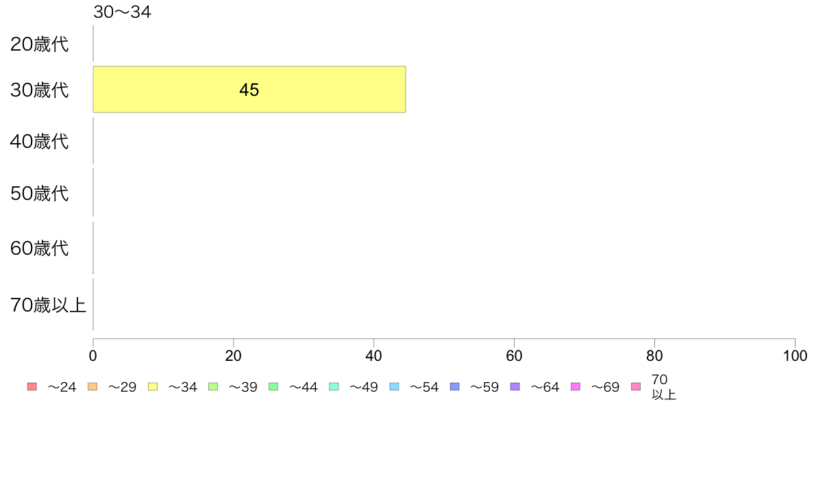Image resolution: width=814 pixels, height=504 pixels.
Task: Click the yellow ~34 legend swatch
Action: tap(153, 387)
